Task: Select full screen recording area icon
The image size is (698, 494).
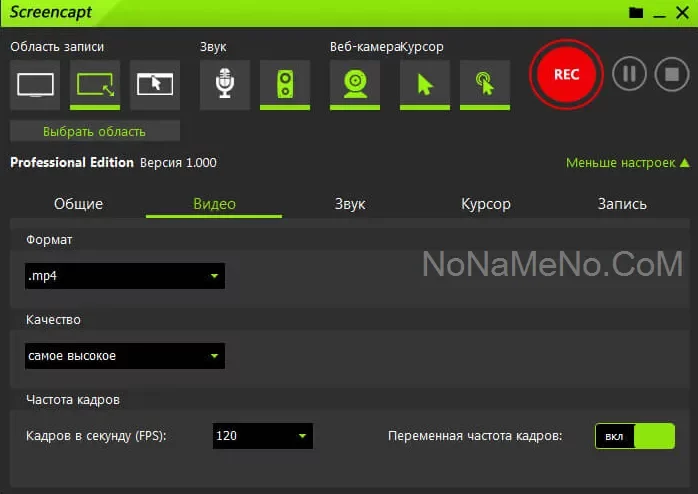Action: (35, 84)
